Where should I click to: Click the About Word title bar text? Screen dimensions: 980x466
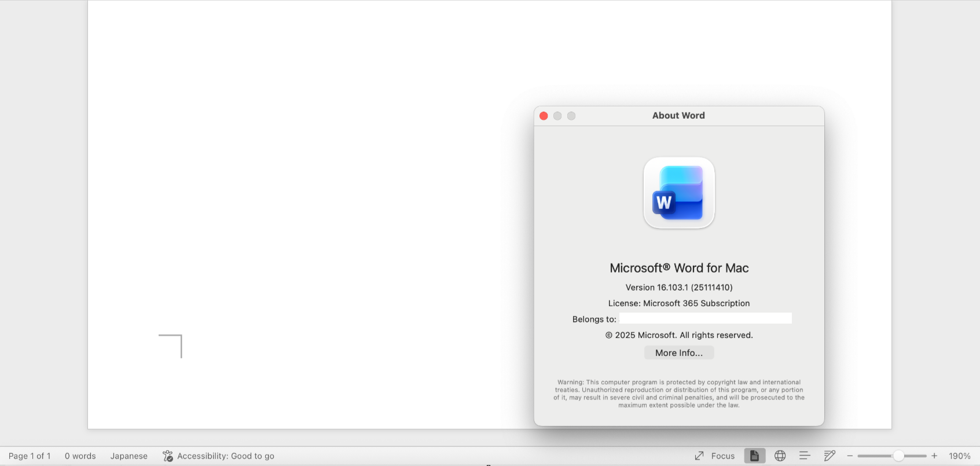[678, 115]
